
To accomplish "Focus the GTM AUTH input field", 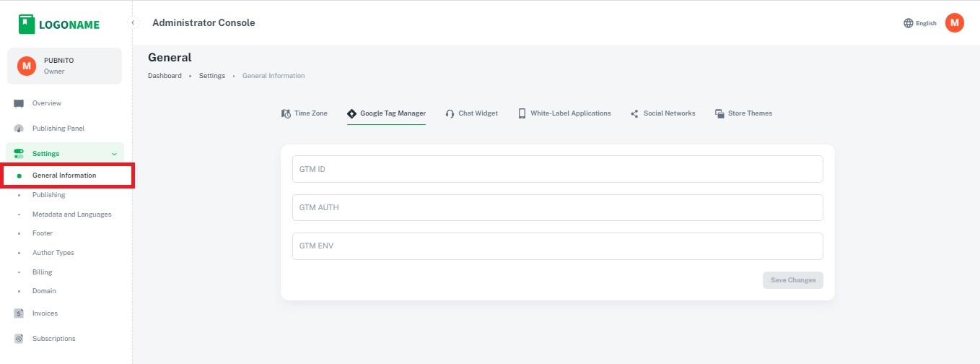I will click(557, 207).
